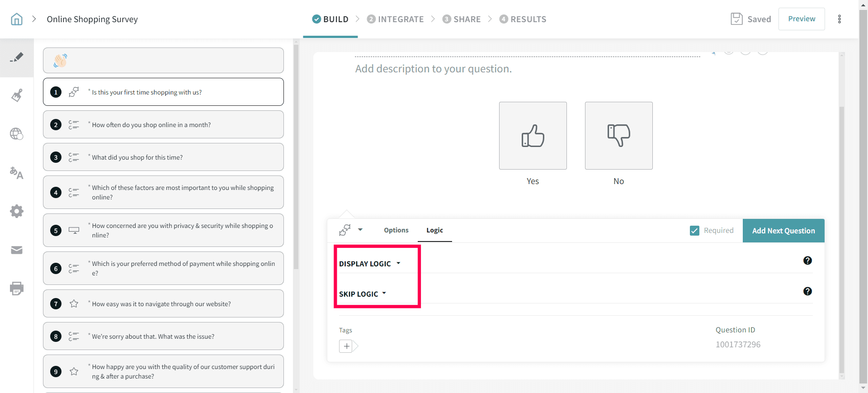This screenshot has width=868, height=393.
Task: Open the email envelope sidebar icon
Action: tap(17, 250)
